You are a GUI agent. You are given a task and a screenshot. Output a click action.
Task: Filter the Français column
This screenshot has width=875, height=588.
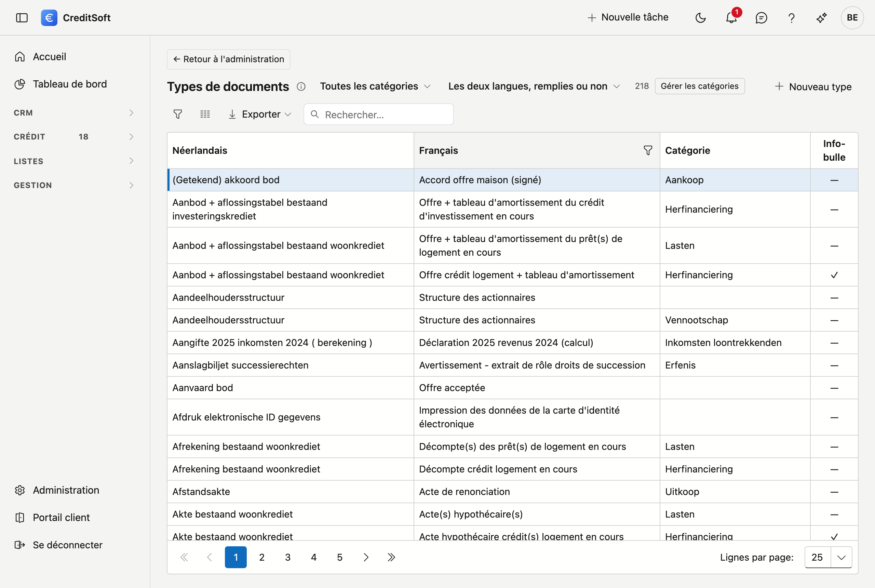[648, 150]
